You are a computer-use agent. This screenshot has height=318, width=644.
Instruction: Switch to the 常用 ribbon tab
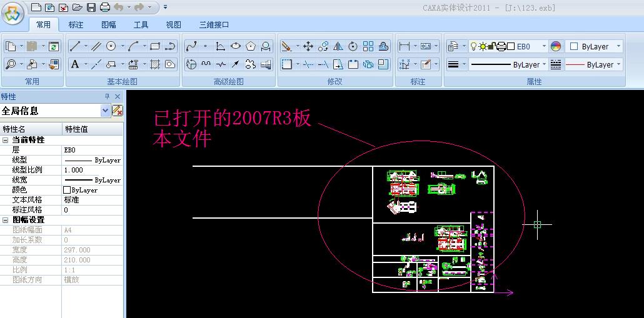point(44,24)
